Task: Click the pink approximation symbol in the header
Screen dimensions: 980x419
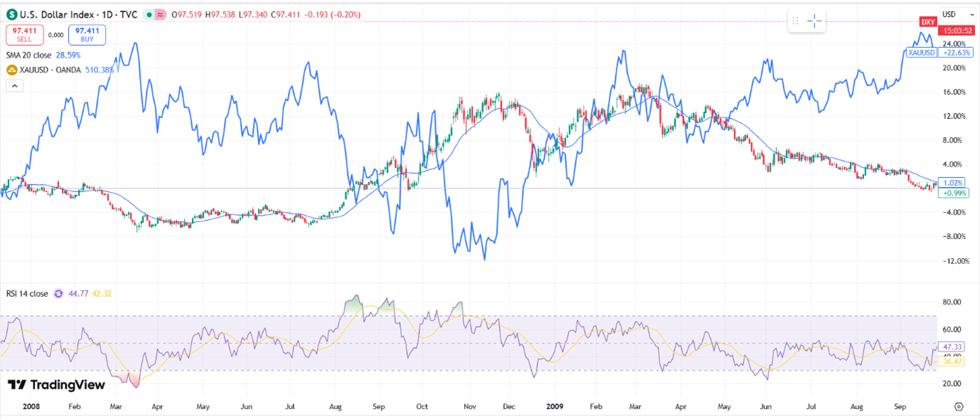Action: (x=160, y=14)
